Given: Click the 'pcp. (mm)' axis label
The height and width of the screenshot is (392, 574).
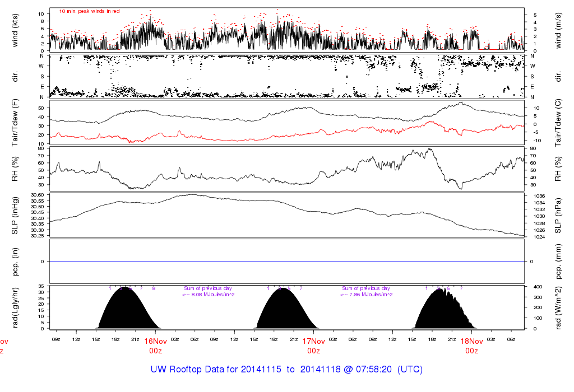Looking at the screenshot, I should coord(558,262).
